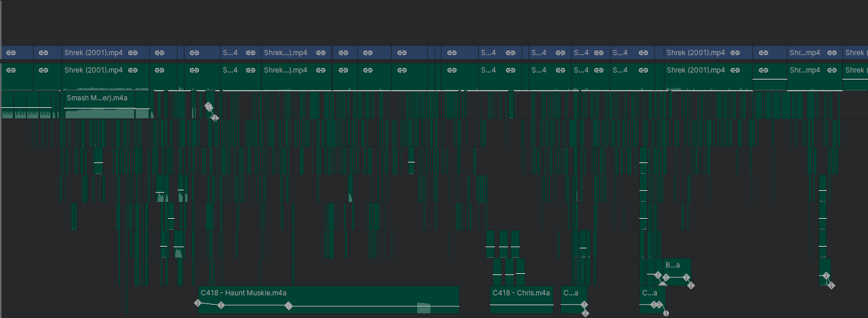Click keyframe at start edge of Haunt Muskie clip

click(197, 303)
